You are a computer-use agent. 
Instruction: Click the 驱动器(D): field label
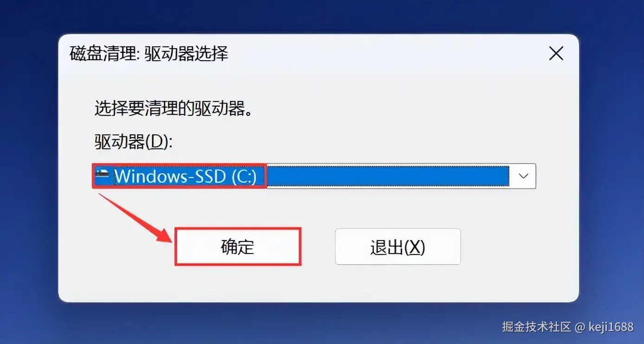(133, 142)
